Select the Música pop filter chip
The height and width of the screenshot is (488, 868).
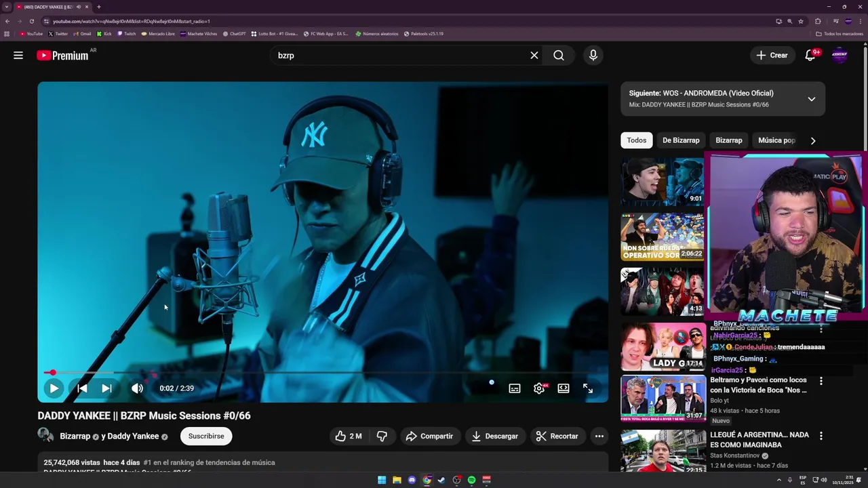(x=776, y=140)
